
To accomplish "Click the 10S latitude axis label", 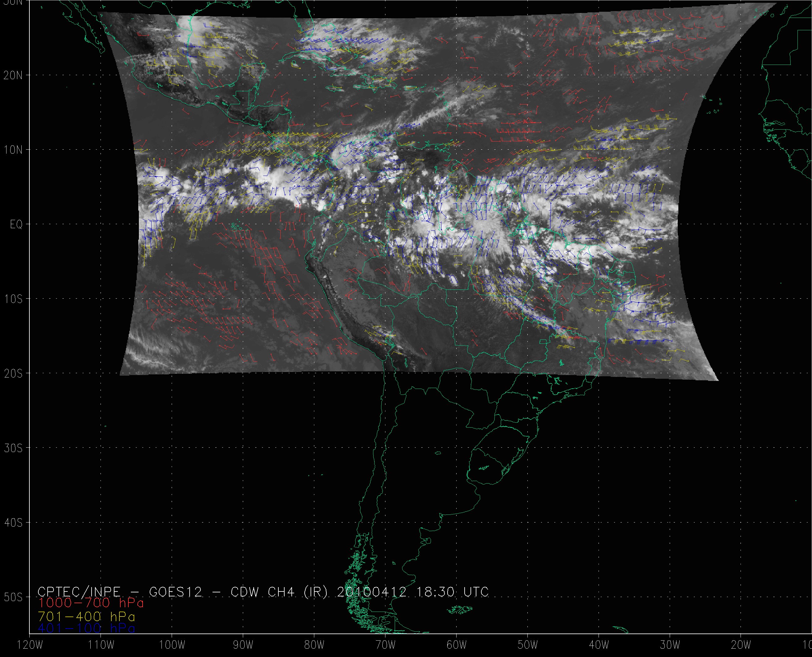I will click(x=13, y=299).
